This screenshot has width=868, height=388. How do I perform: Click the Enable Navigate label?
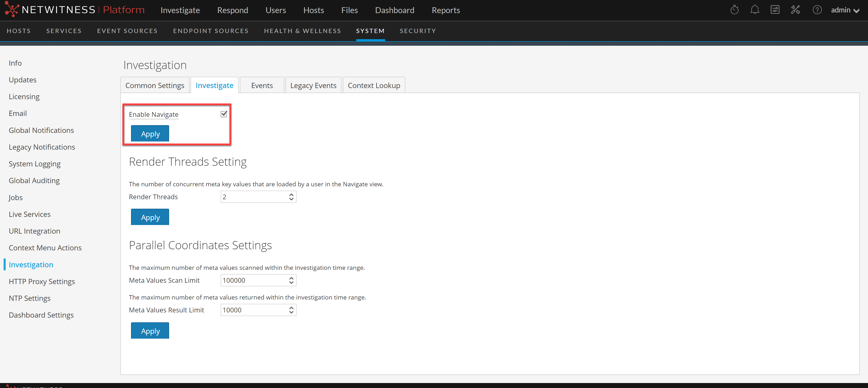click(153, 114)
